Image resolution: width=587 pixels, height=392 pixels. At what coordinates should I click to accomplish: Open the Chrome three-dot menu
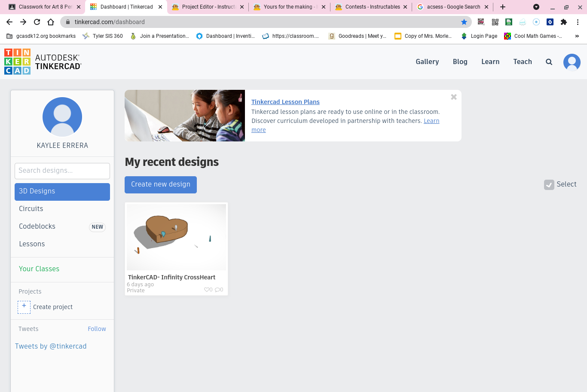click(x=578, y=22)
